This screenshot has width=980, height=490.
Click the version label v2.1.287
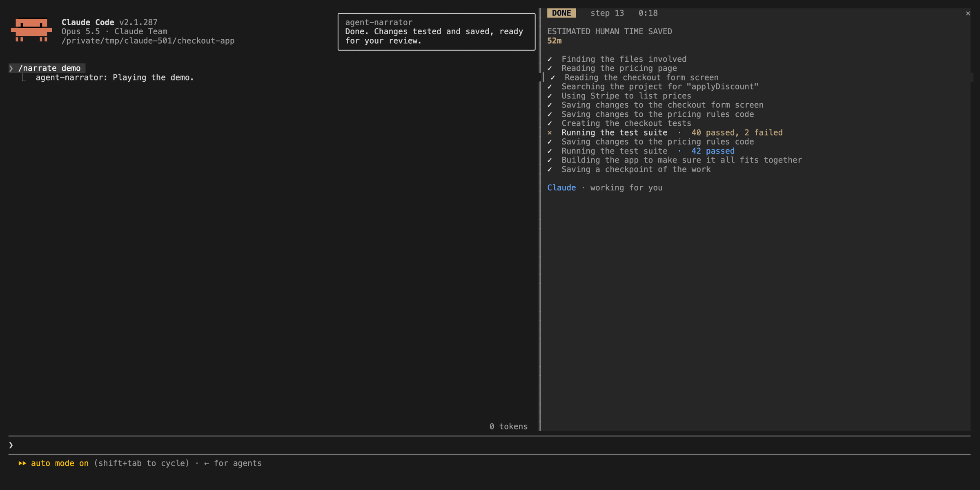138,22
